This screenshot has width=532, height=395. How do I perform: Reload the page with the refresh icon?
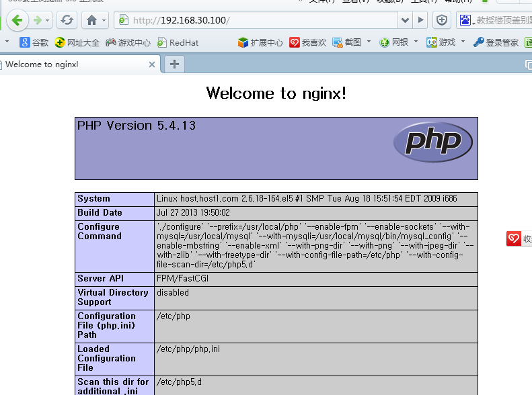point(67,20)
